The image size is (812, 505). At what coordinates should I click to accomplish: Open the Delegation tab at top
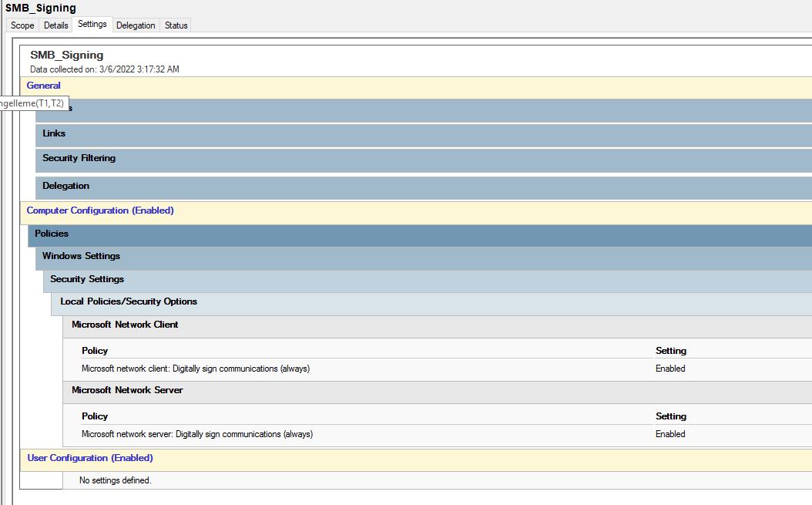136,25
